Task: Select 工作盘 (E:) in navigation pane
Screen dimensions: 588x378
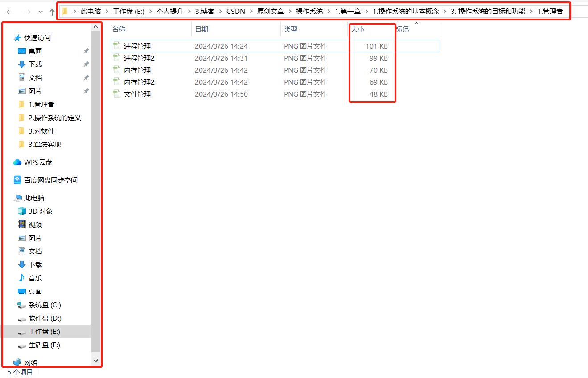Action: pyautogui.click(x=44, y=332)
